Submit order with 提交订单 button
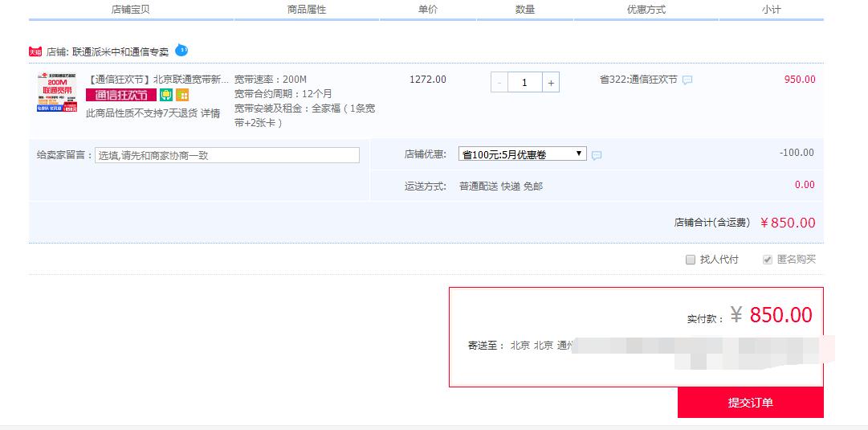The width and height of the screenshot is (868, 430). coord(750,403)
